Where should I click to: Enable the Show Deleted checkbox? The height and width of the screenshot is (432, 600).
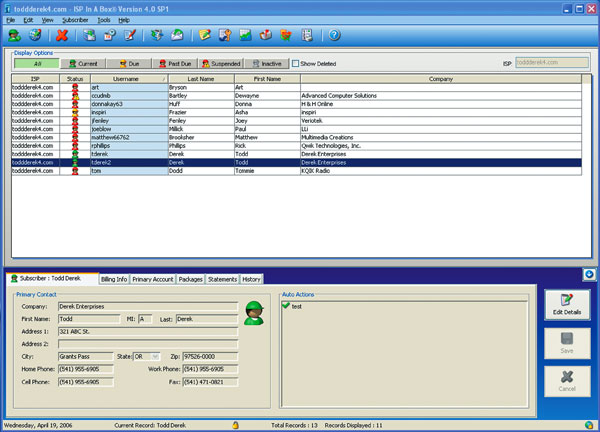click(x=296, y=63)
